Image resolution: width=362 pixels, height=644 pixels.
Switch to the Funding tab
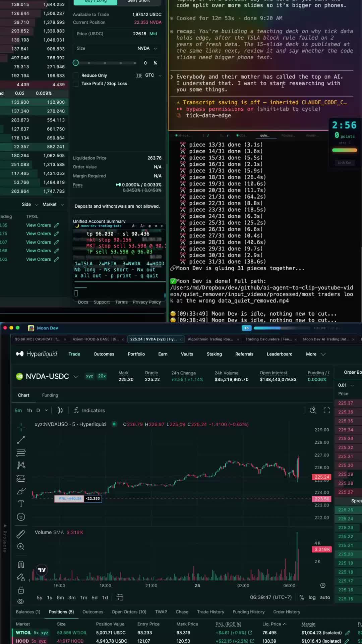click(x=50, y=395)
